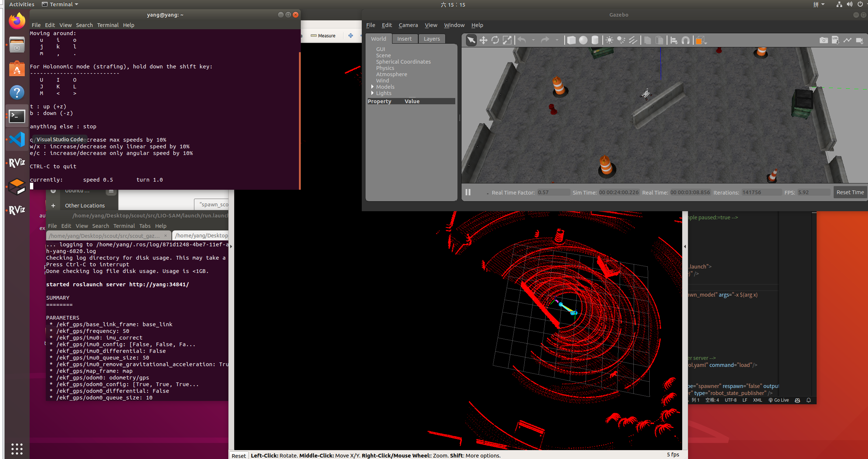Click Go Live in VS Code status bar
The width and height of the screenshot is (868, 459).
(x=779, y=400)
